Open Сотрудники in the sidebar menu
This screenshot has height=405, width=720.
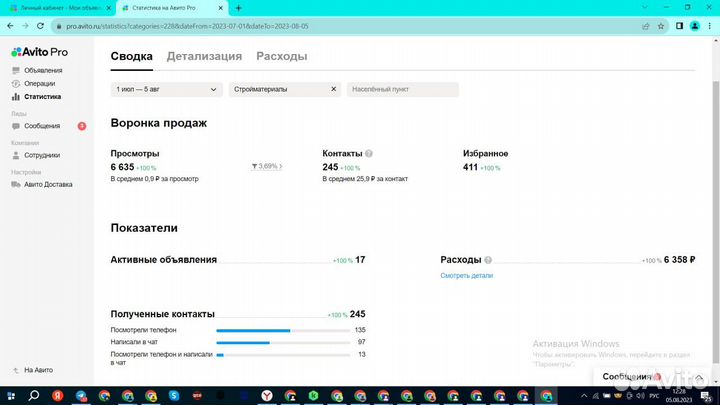(42, 155)
